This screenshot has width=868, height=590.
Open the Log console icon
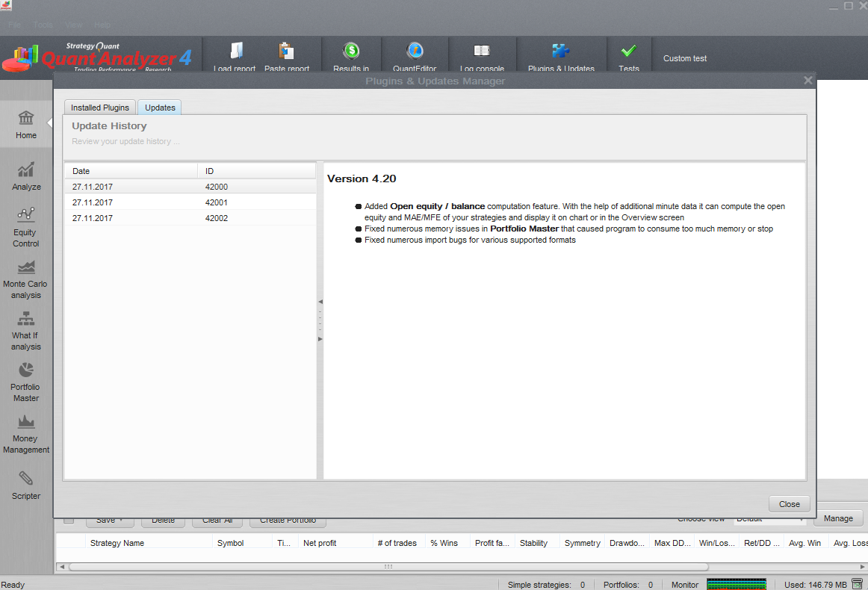coord(482,51)
